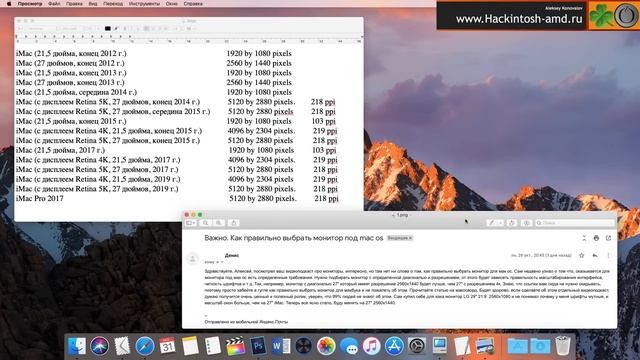Click the rotate button in Preview toolbar
The height and width of the screenshot is (360, 640).
[512, 223]
